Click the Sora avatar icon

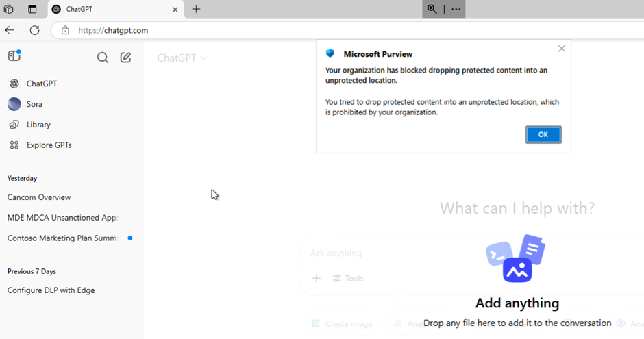pos(14,104)
